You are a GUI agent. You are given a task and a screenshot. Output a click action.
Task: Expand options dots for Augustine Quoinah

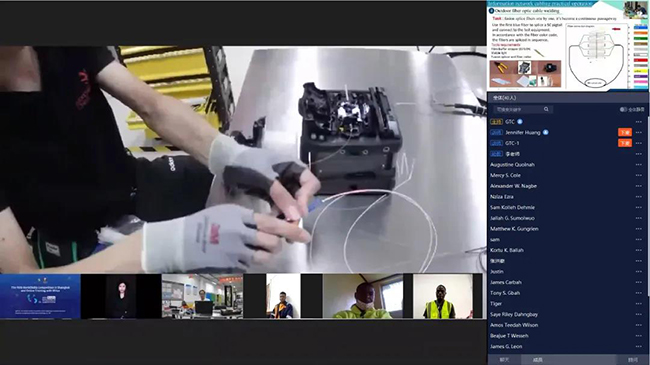point(638,165)
